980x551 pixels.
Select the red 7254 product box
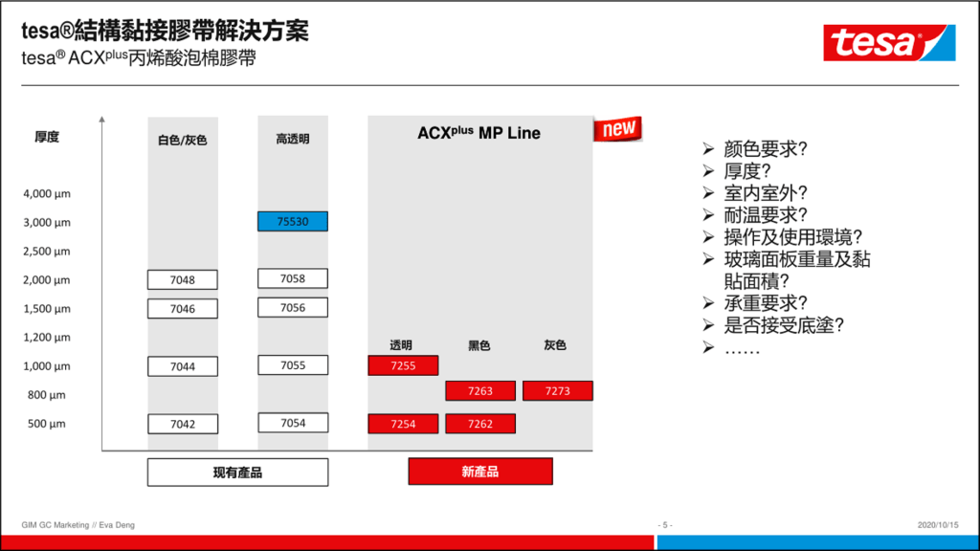click(403, 424)
